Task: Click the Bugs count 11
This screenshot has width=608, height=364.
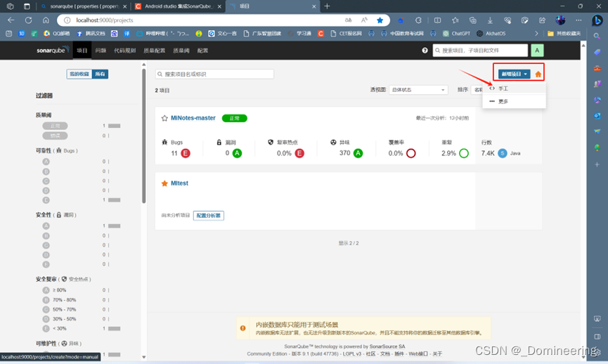Action: [x=174, y=153]
